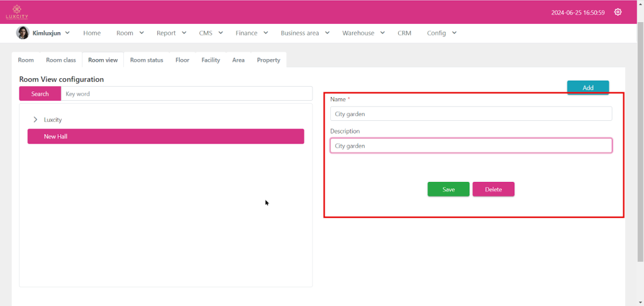Image resolution: width=644 pixels, height=306 pixels.
Task: Click the Add button
Action: 588,88
